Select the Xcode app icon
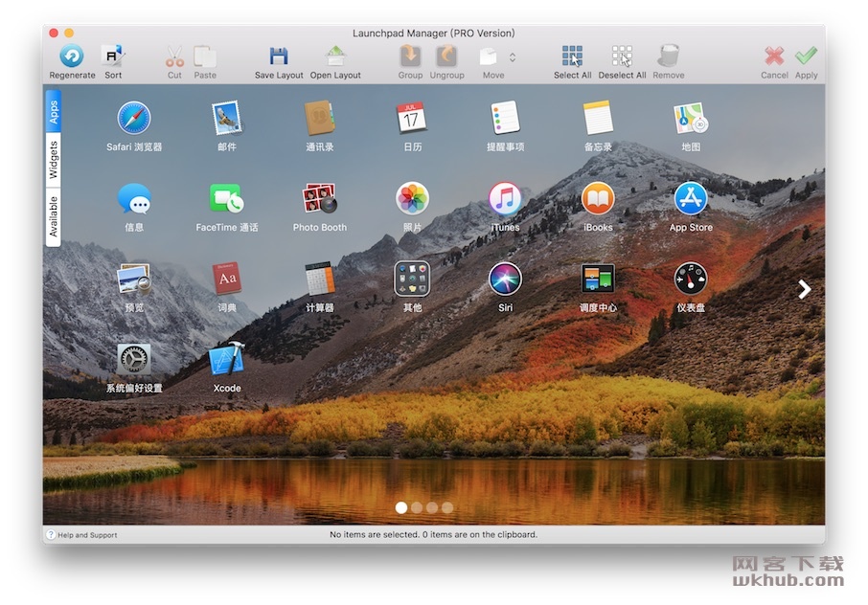This screenshot has width=868, height=605. 227,358
